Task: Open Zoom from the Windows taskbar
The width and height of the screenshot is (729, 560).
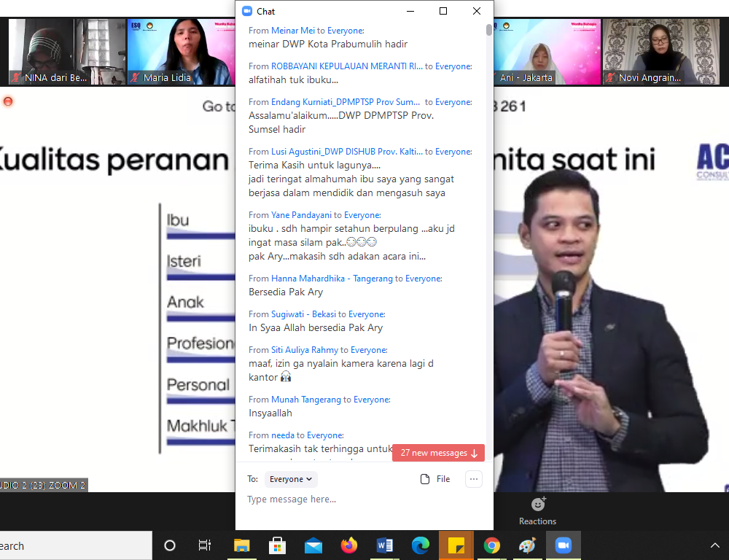Action: tap(563, 545)
